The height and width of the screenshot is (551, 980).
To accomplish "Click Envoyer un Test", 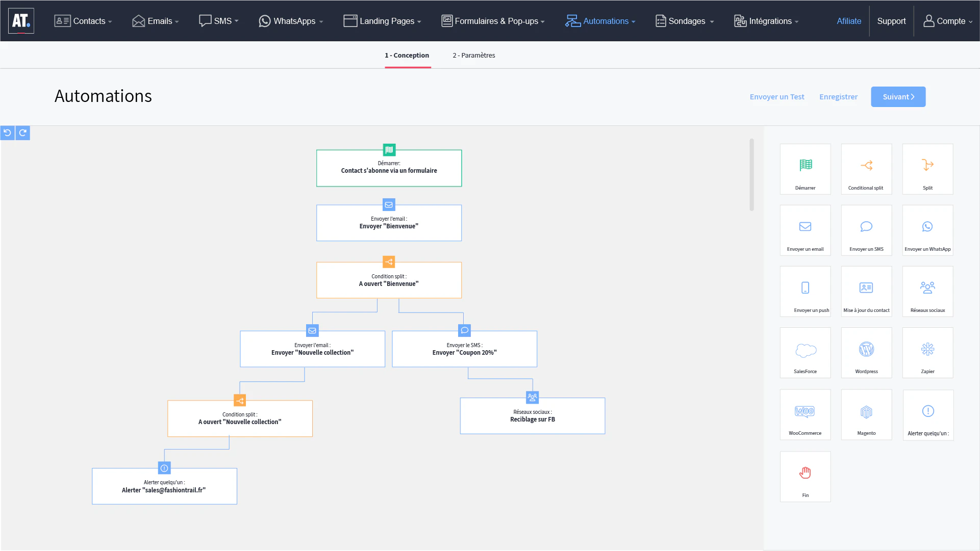I will pyautogui.click(x=777, y=97).
